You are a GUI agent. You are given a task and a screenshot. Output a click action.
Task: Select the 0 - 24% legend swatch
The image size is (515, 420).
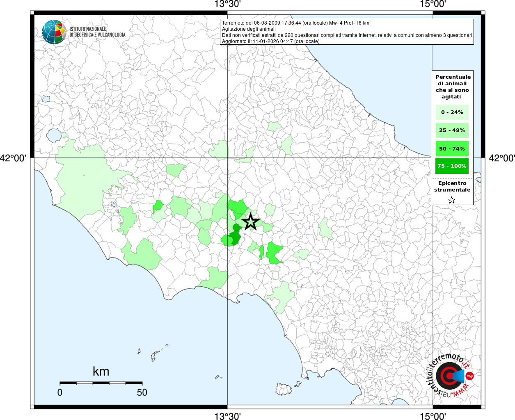[x=452, y=112]
